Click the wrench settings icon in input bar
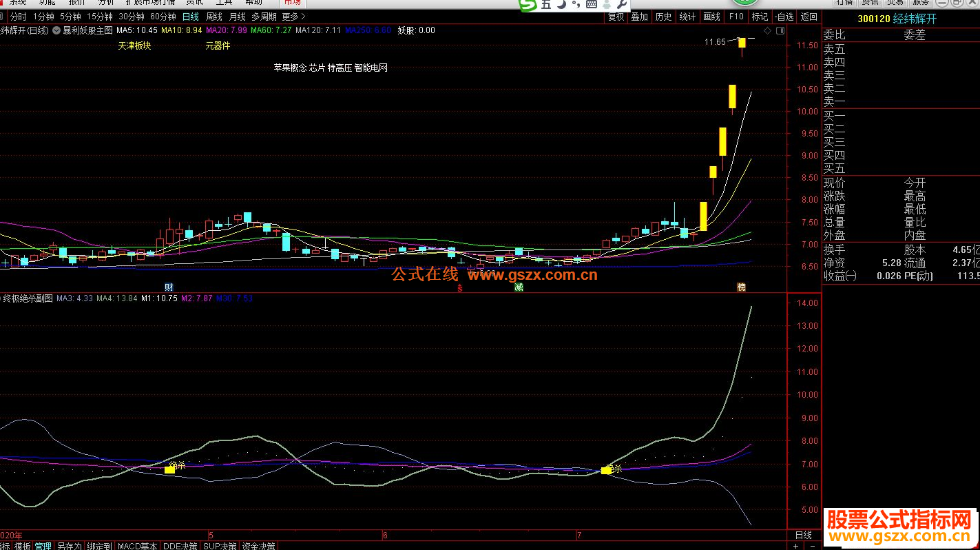This screenshot has height=550, width=980. (623, 4)
